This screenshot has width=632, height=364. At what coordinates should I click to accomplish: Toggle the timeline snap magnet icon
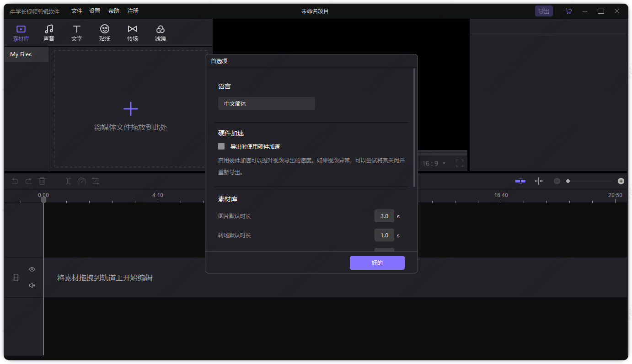click(520, 181)
